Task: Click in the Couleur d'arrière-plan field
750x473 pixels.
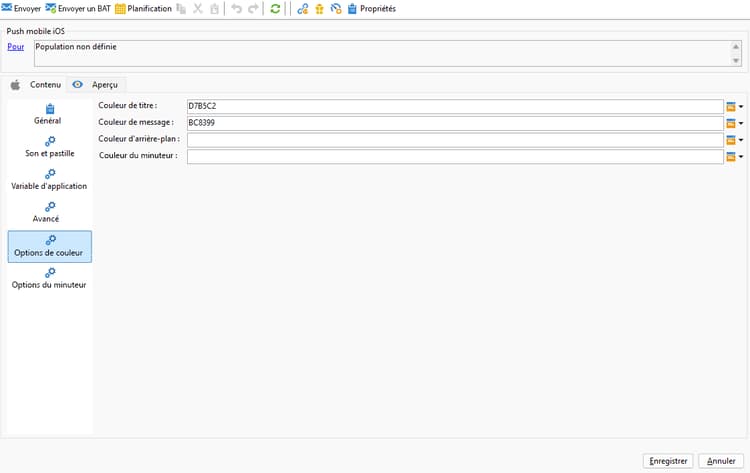Action: 455,140
